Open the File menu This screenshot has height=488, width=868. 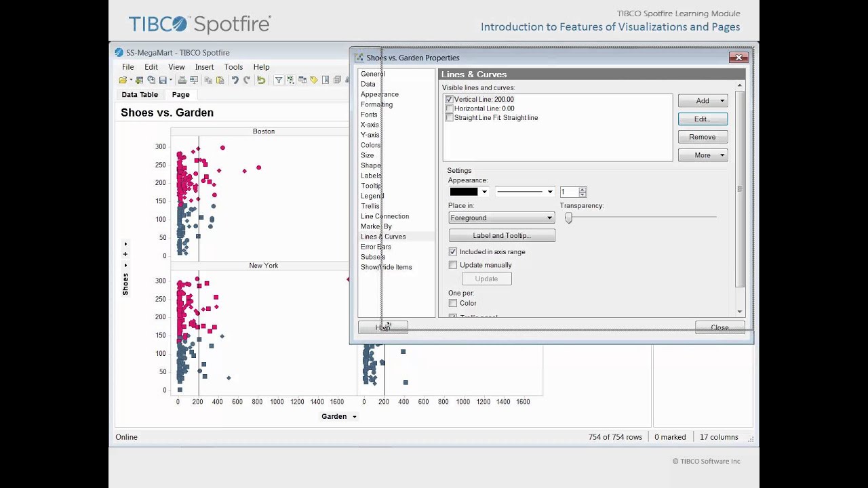[127, 67]
